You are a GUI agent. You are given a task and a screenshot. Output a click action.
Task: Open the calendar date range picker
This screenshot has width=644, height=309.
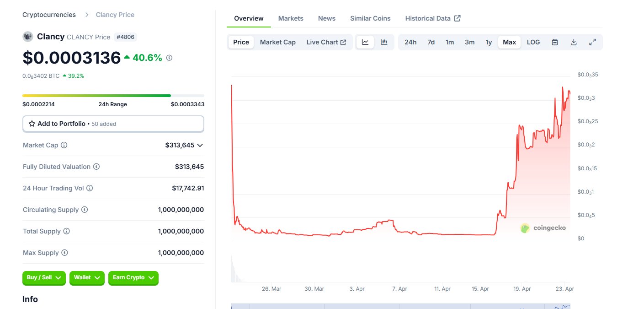(555, 42)
